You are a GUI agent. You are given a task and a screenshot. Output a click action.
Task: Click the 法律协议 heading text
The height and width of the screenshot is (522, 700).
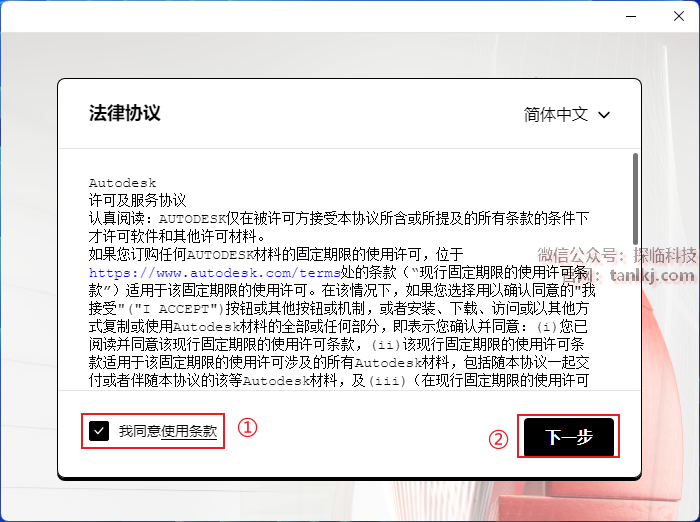(124, 113)
